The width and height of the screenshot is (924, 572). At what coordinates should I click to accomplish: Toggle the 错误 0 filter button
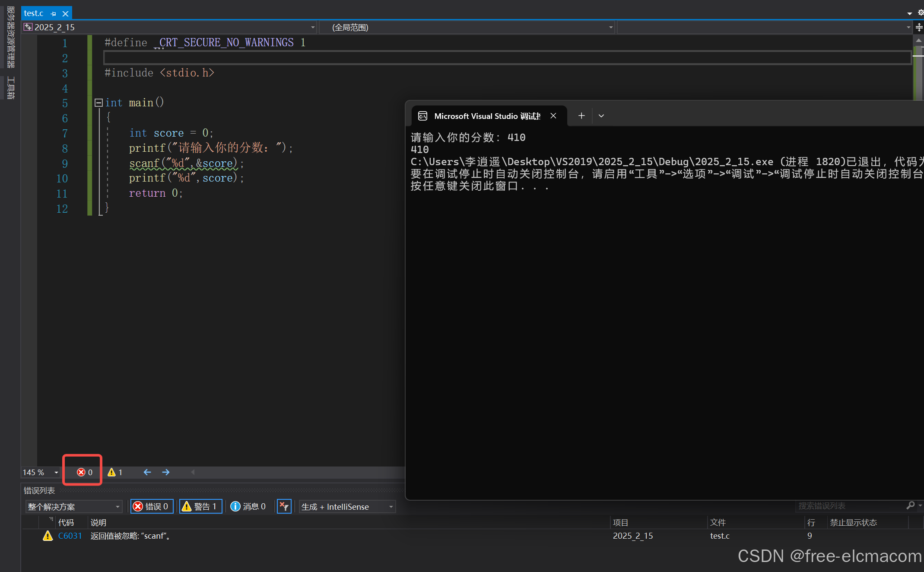(151, 506)
